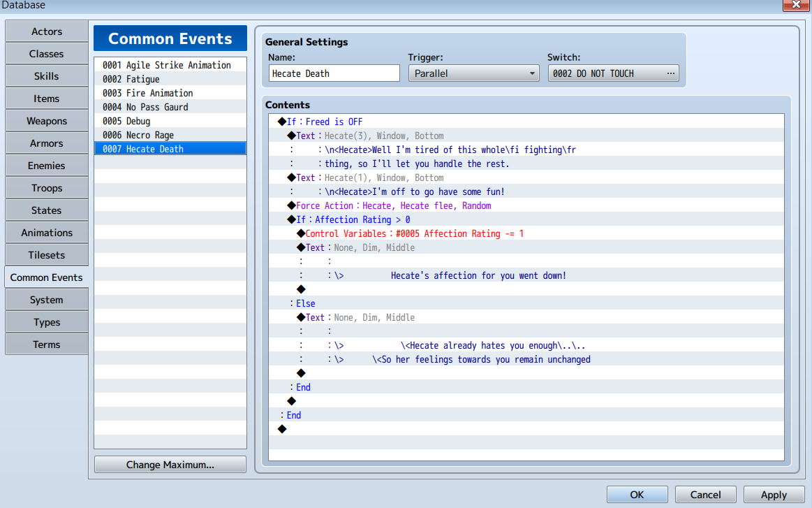Click the Cancel button
This screenshot has width=812, height=508.
coord(705,495)
